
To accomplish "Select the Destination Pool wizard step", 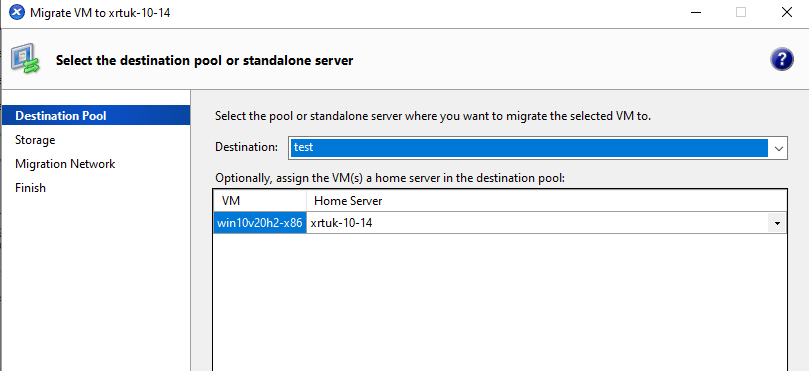I will click(x=96, y=115).
